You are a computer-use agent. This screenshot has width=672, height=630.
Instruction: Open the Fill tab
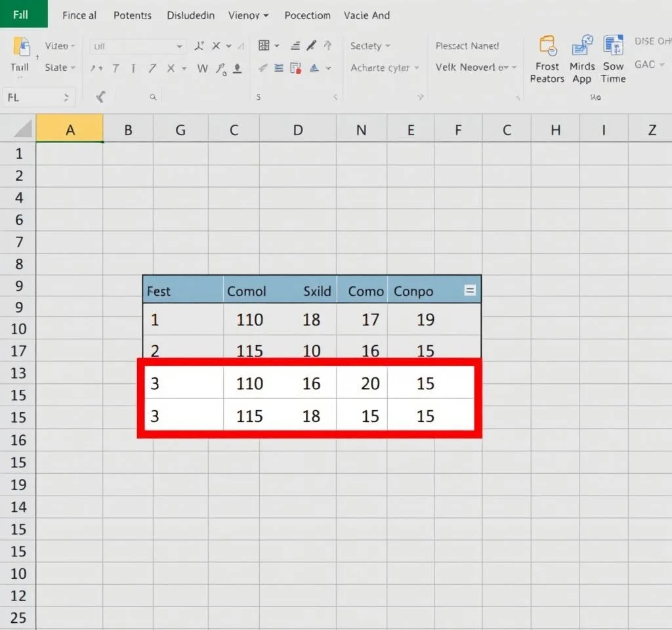pyautogui.click(x=21, y=14)
